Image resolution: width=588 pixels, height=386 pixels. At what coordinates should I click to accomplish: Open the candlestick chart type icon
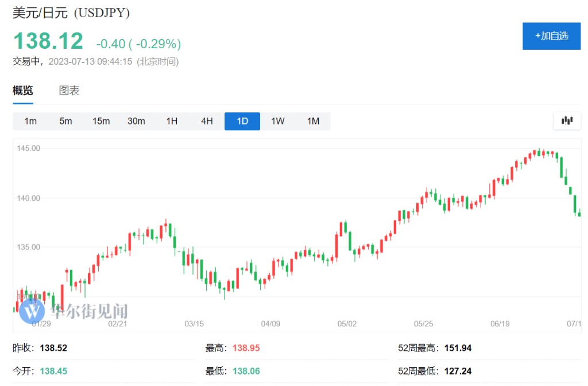pyautogui.click(x=567, y=120)
